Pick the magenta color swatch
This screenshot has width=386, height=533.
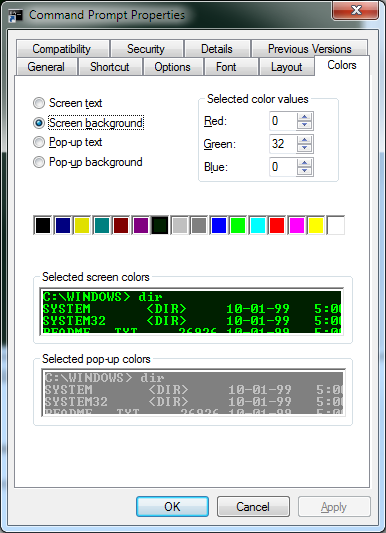(x=297, y=225)
